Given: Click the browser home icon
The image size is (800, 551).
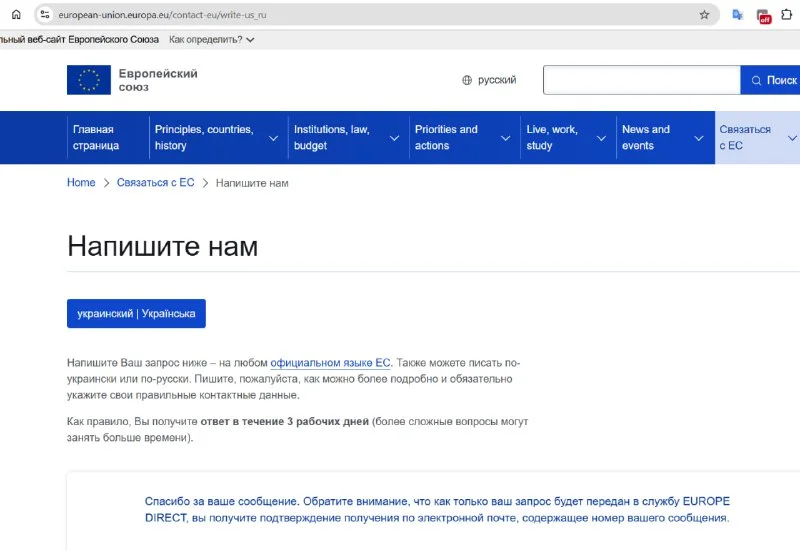Looking at the screenshot, I should click(x=16, y=15).
